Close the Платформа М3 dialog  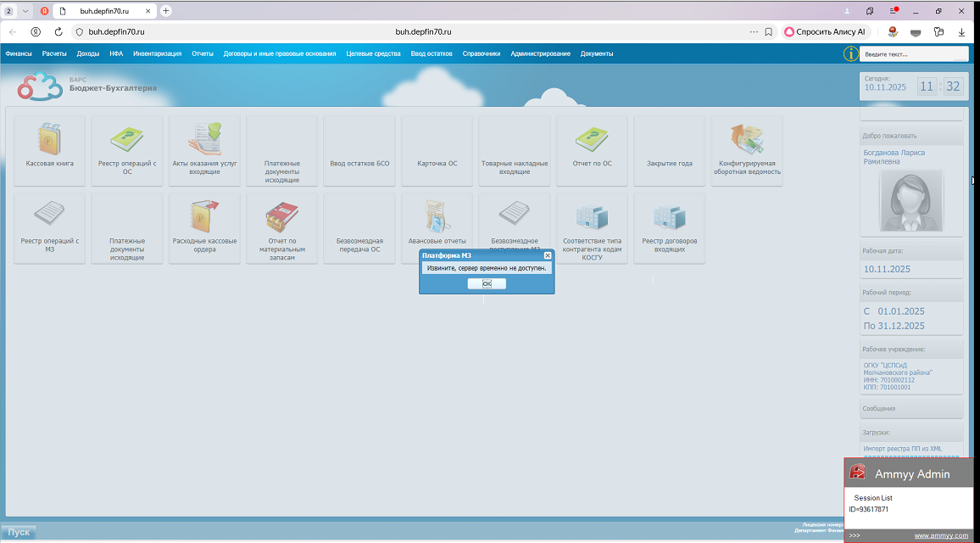[x=548, y=255]
